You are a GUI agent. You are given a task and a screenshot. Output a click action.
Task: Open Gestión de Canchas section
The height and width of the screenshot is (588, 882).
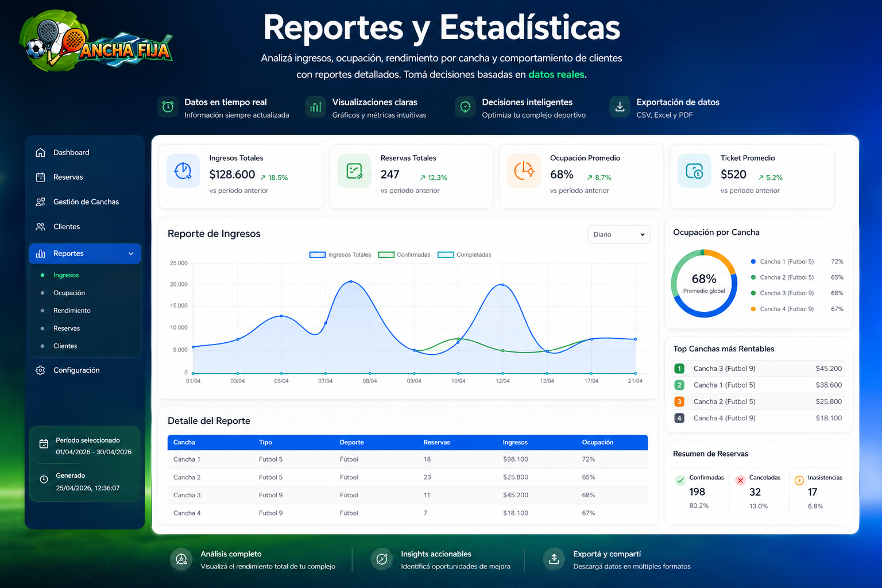click(x=85, y=202)
